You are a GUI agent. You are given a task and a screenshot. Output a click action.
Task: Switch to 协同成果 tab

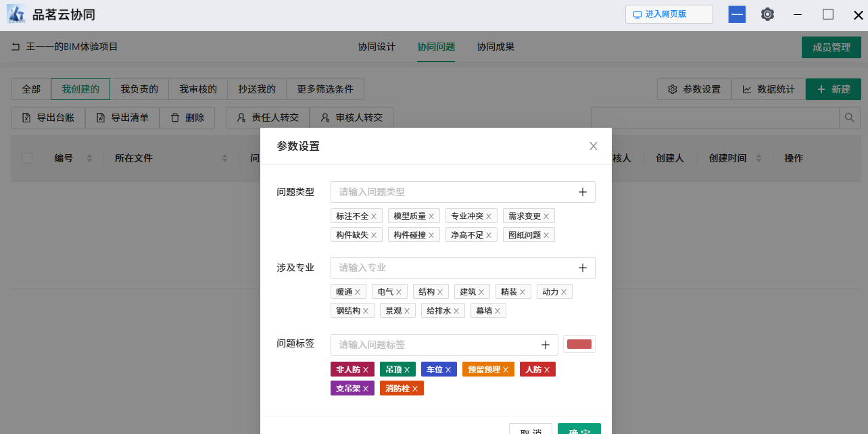496,47
